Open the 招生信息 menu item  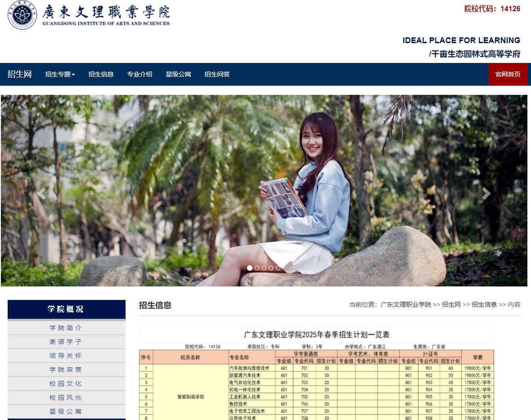click(x=101, y=74)
